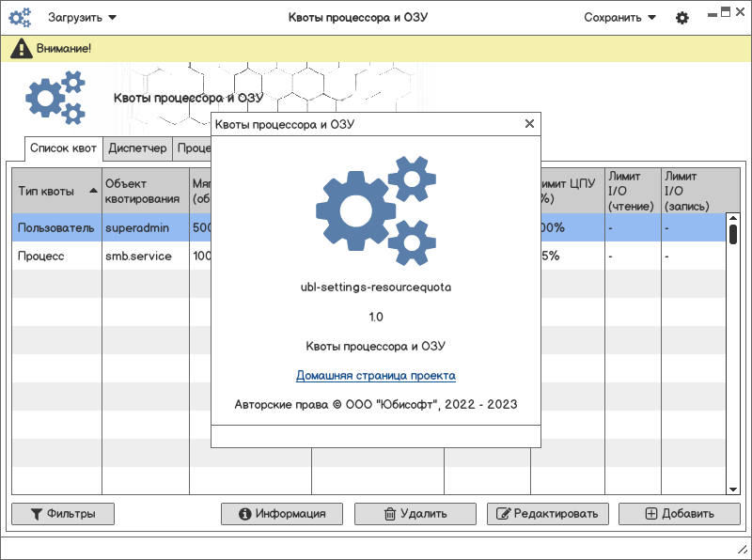Click Лимит I/O (чтение) column header
The image size is (752, 560).
[x=633, y=191]
